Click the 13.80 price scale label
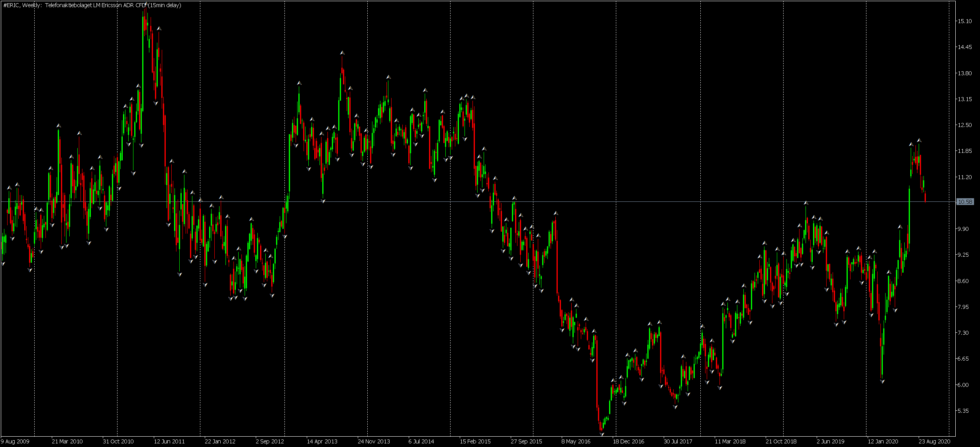Screen dimensions: 980x447 (x=964, y=73)
